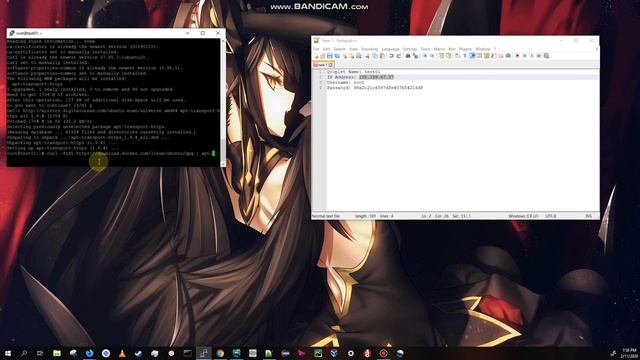Image resolution: width=640 pixels, height=360 pixels.
Task: Open the Language menu
Action: pyautogui.click(x=390, y=49)
